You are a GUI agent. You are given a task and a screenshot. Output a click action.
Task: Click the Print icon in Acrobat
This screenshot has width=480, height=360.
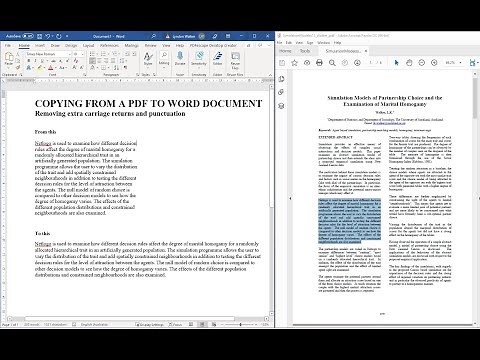point(319,62)
